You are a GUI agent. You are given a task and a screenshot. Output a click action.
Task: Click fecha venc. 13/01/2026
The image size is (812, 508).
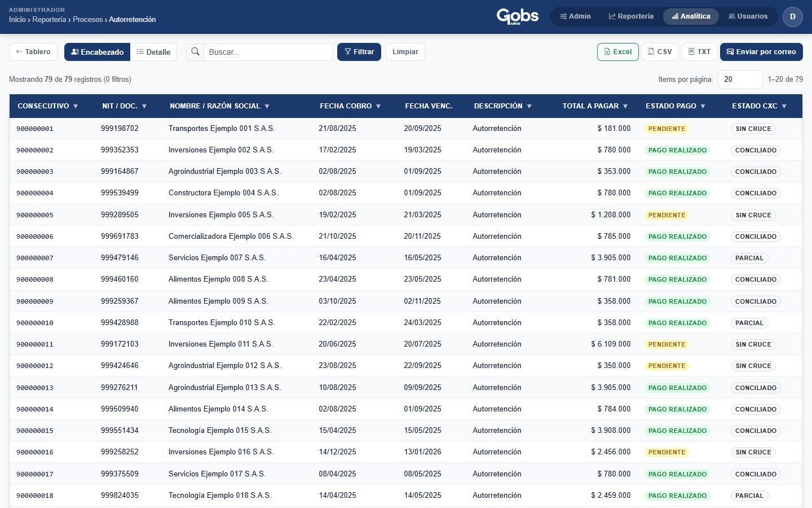coord(422,452)
